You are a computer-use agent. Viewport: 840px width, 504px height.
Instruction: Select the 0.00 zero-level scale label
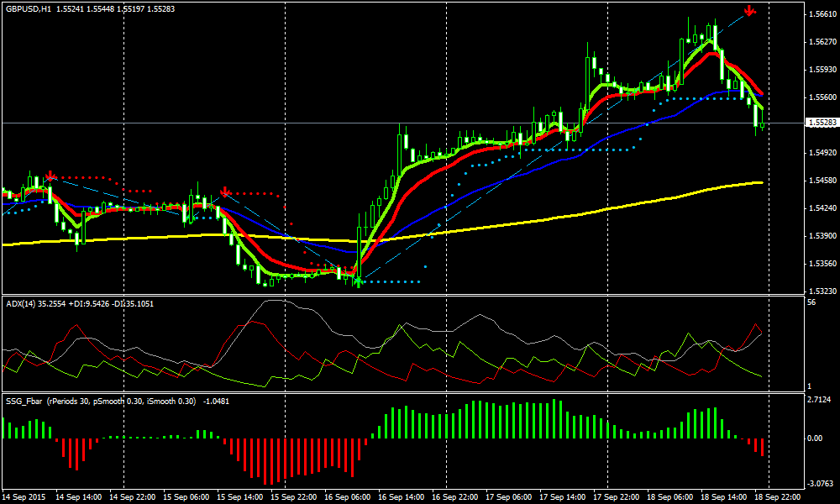pyautogui.click(x=816, y=438)
